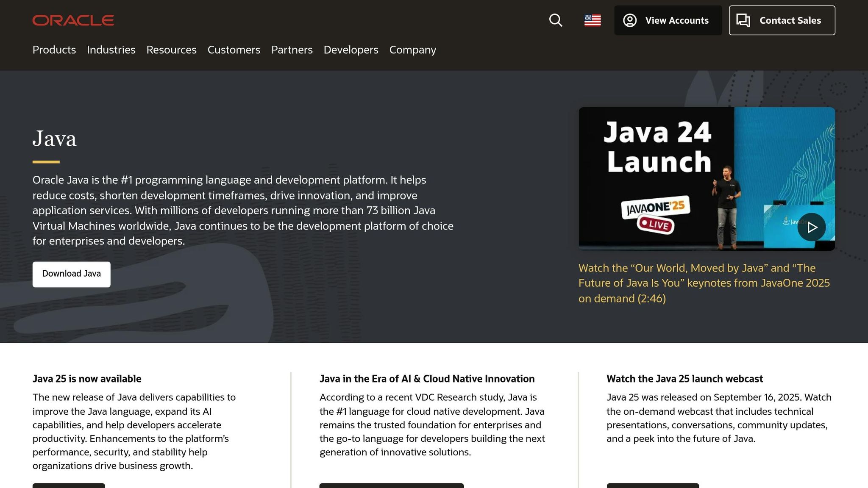The width and height of the screenshot is (868, 488).
Task: Select Partners in the navigation bar
Action: (292, 50)
